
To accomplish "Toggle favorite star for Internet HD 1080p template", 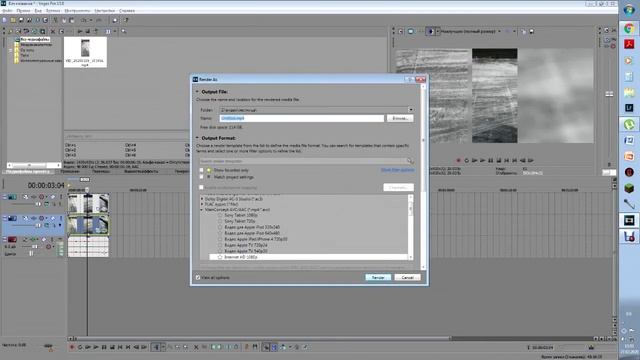I will [x=220, y=257].
